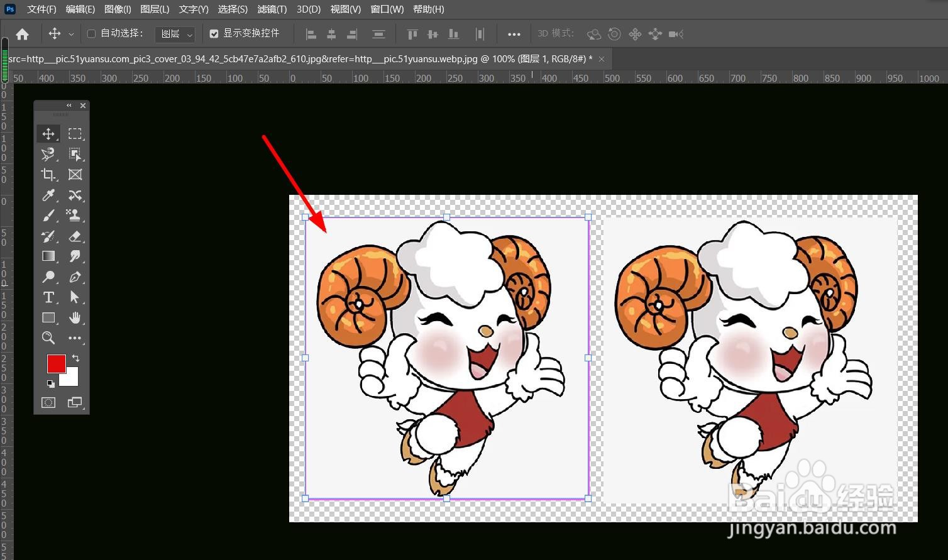Select 3D roll mode icon
The height and width of the screenshot is (560, 948).
(x=615, y=34)
